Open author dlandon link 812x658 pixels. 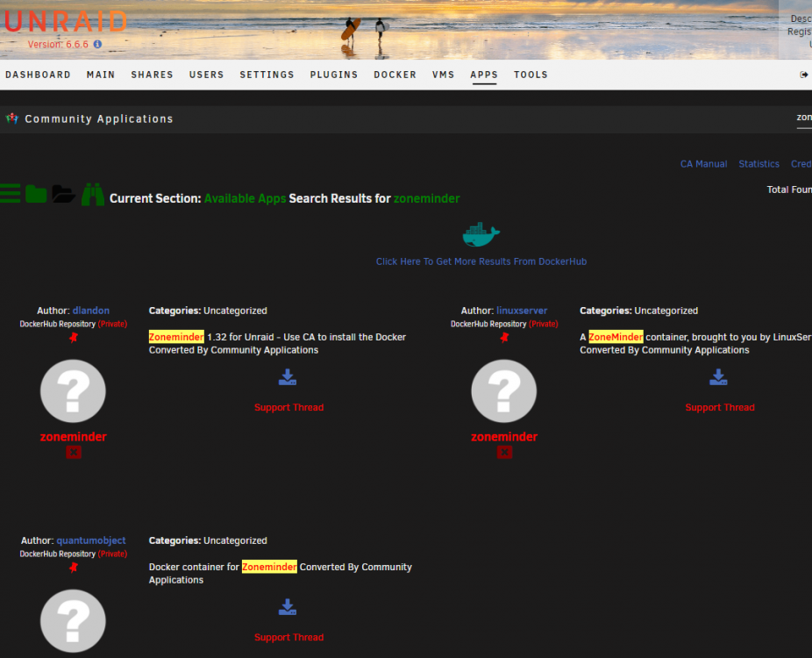(x=91, y=311)
